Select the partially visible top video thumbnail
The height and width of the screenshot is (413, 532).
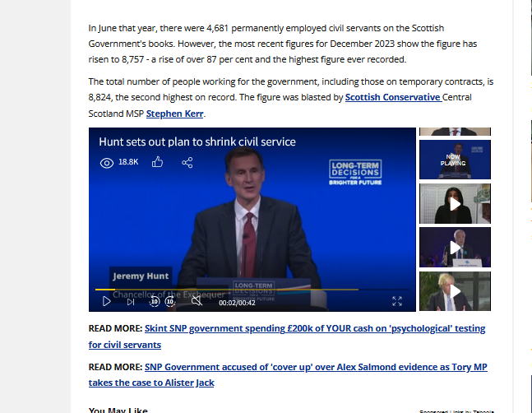pos(455,132)
